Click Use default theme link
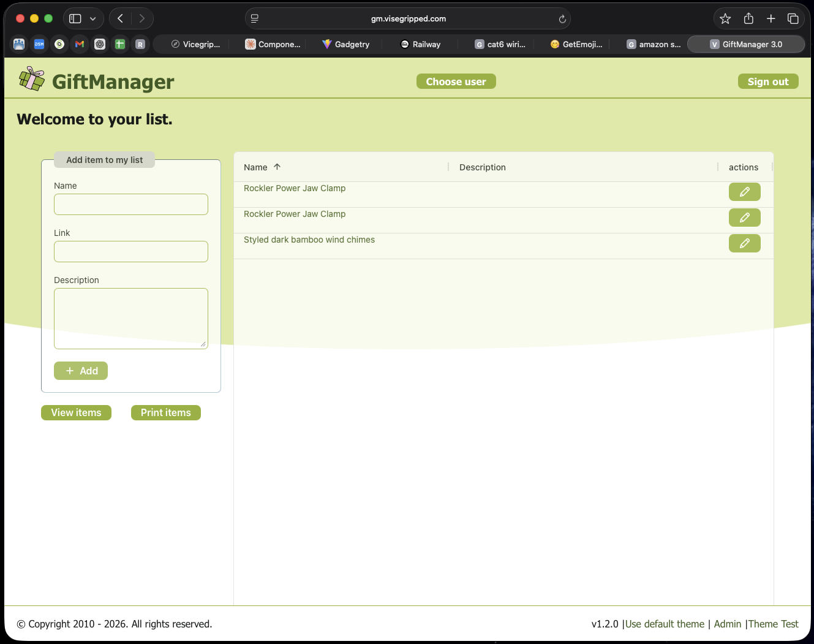814x644 pixels. pyautogui.click(x=665, y=624)
